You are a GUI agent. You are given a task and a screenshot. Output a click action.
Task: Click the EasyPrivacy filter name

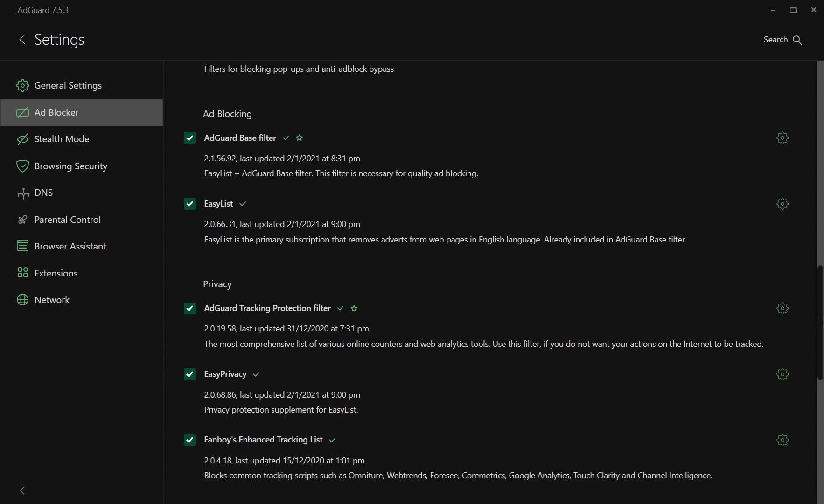[225, 374]
